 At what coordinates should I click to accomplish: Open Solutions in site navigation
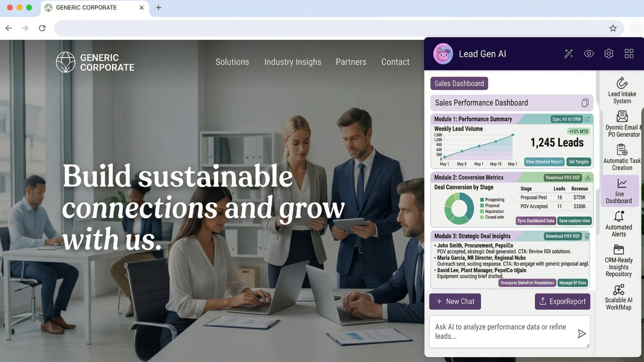click(232, 62)
